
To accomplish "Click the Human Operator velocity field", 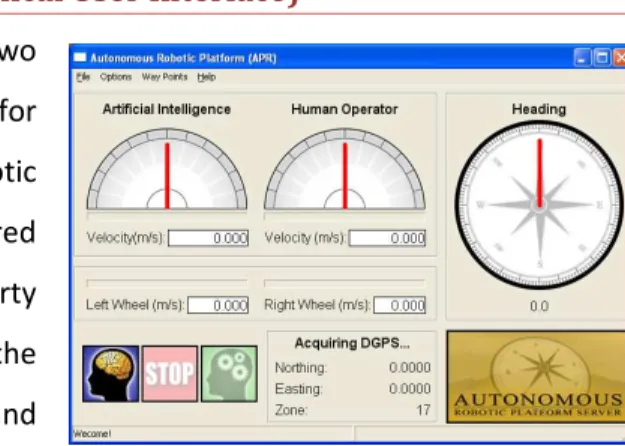I will pos(387,238).
